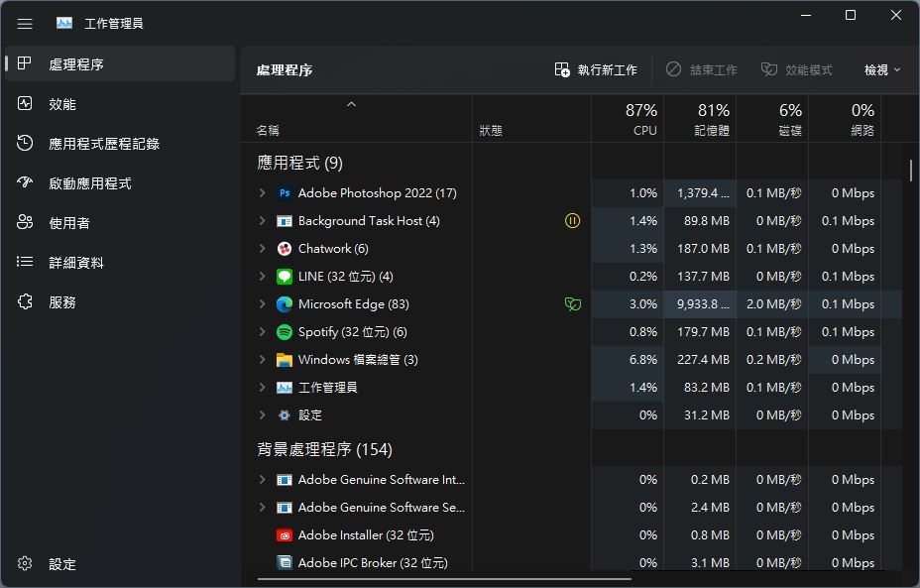
Task: Switch to 詳細資料 page
Action: click(x=120, y=263)
